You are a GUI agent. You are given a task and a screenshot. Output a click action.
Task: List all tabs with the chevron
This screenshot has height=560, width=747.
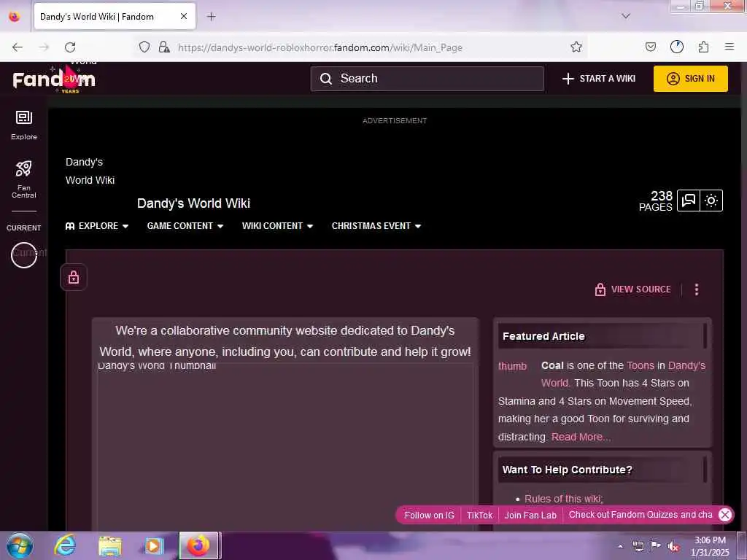(626, 16)
